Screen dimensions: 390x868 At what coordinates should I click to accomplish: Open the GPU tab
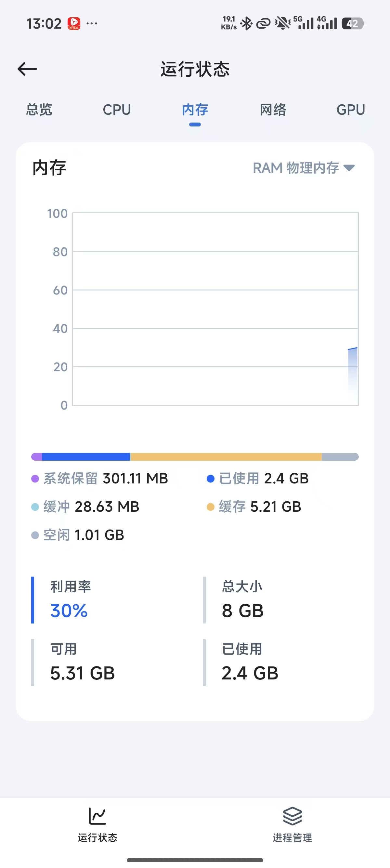click(x=351, y=110)
